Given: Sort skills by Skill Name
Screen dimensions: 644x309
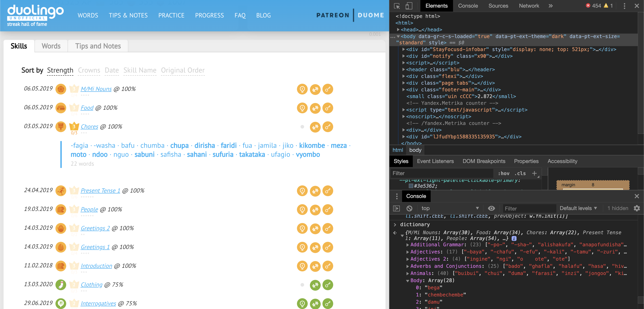Looking at the screenshot, I should coord(140,70).
